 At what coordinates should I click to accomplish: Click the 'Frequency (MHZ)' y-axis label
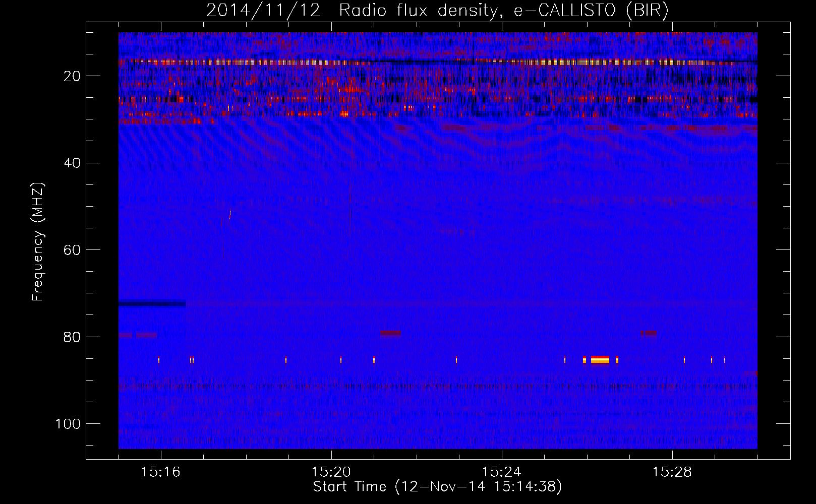click(38, 242)
